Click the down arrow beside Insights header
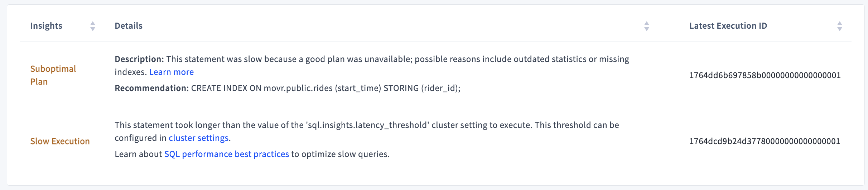The height and width of the screenshot is (190, 868). (x=93, y=29)
